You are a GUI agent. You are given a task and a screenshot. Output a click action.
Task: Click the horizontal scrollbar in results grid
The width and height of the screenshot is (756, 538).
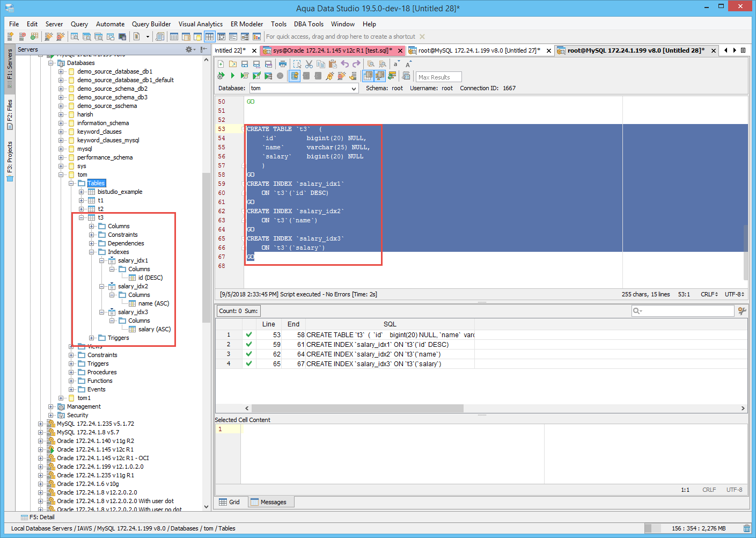pos(357,408)
